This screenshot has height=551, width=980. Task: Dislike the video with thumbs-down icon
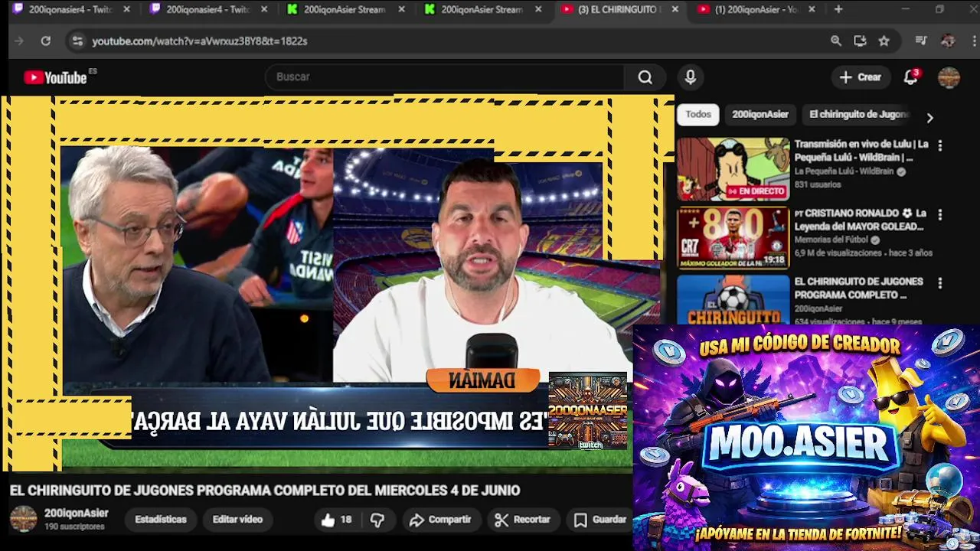pos(377,520)
